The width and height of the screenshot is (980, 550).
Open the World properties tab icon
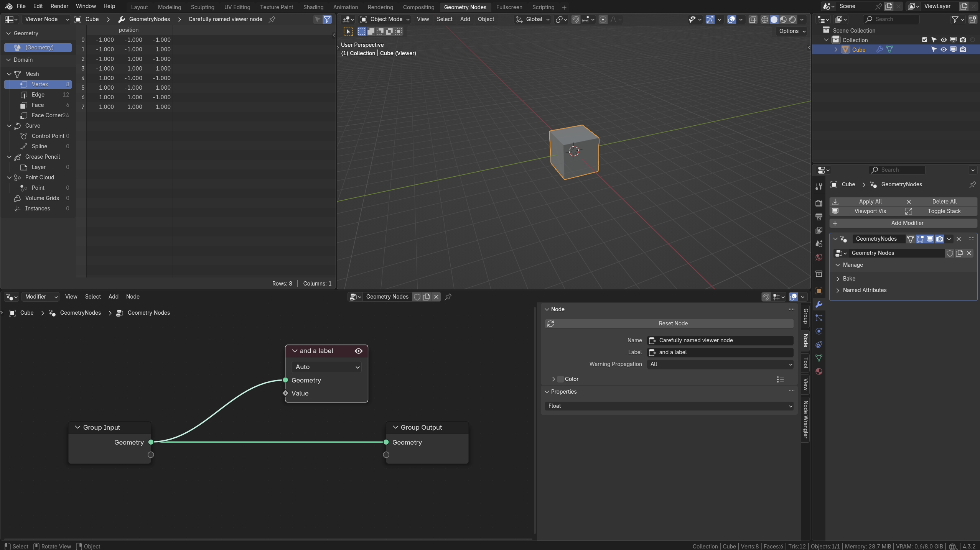(x=819, y=257)
